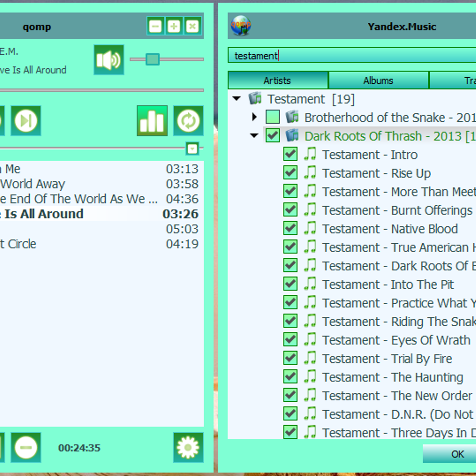The image size is (476, 476).
Task: Click note icon beside Testament - Trial By Fire
Action: (310, 358)
